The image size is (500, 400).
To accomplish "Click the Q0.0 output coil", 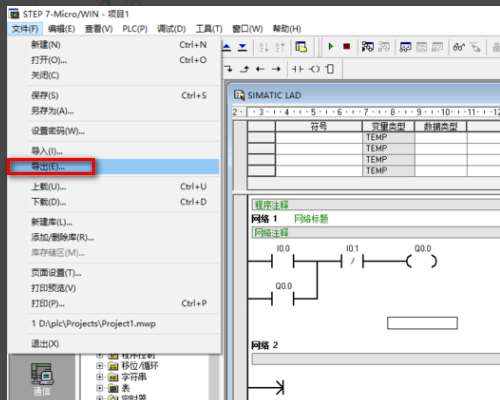I will tap(422, 261).
